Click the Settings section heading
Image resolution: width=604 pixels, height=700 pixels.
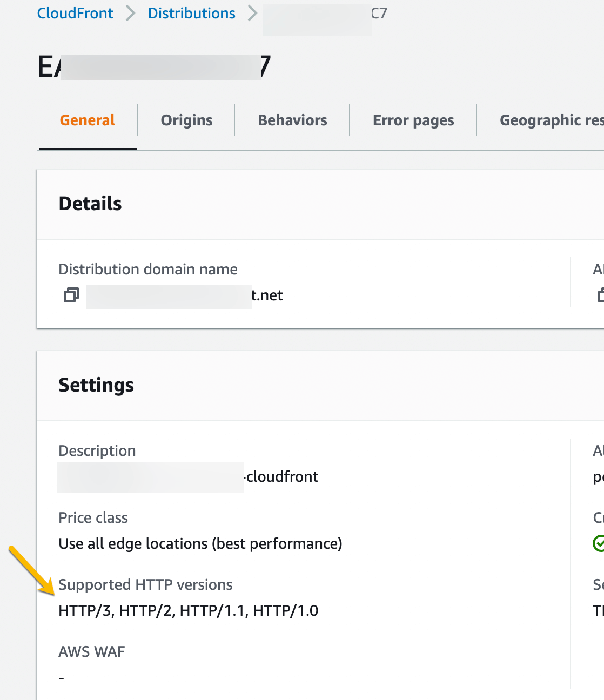pyautogui.click(x=96, y=385)
